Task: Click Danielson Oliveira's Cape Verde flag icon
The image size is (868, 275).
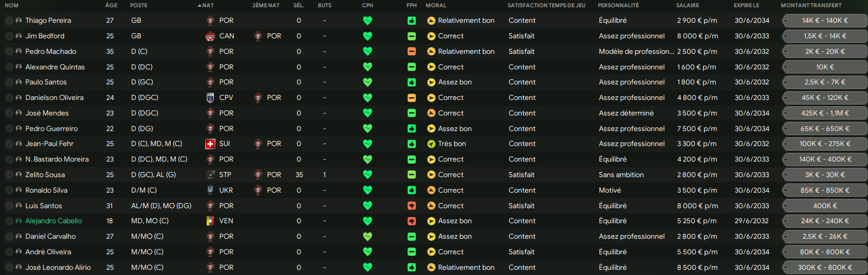Action: pos(210,98)
